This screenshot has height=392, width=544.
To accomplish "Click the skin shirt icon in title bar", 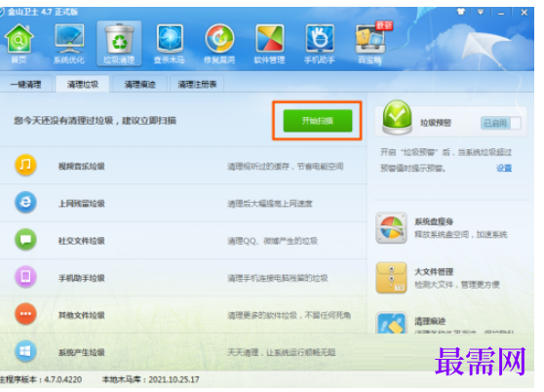I will point(461,12).
